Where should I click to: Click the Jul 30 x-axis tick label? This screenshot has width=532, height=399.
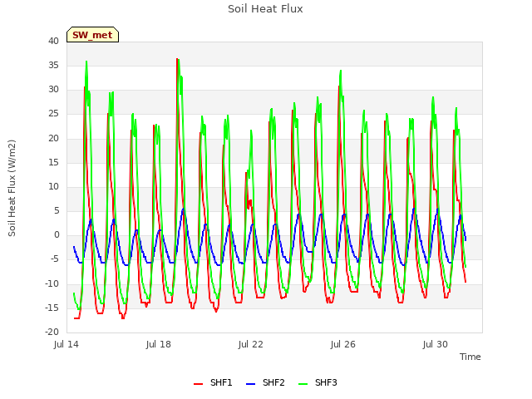[436, 344]
